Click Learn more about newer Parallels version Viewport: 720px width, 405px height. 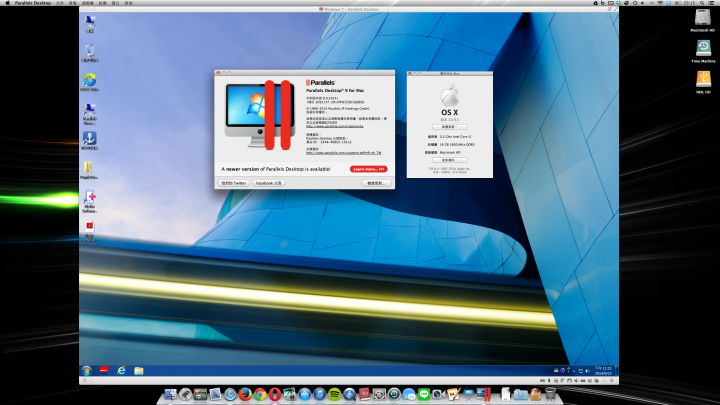pyautogui.click(x=368, y=169)
